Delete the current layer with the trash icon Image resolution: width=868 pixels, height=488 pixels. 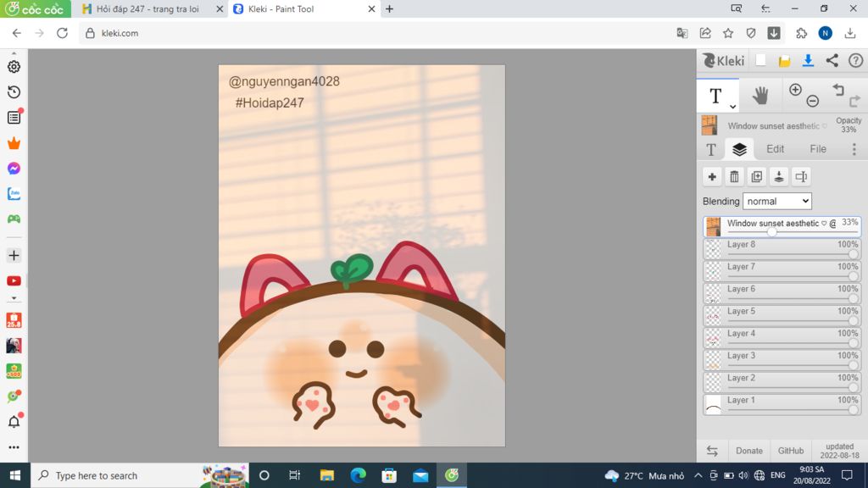734,176
